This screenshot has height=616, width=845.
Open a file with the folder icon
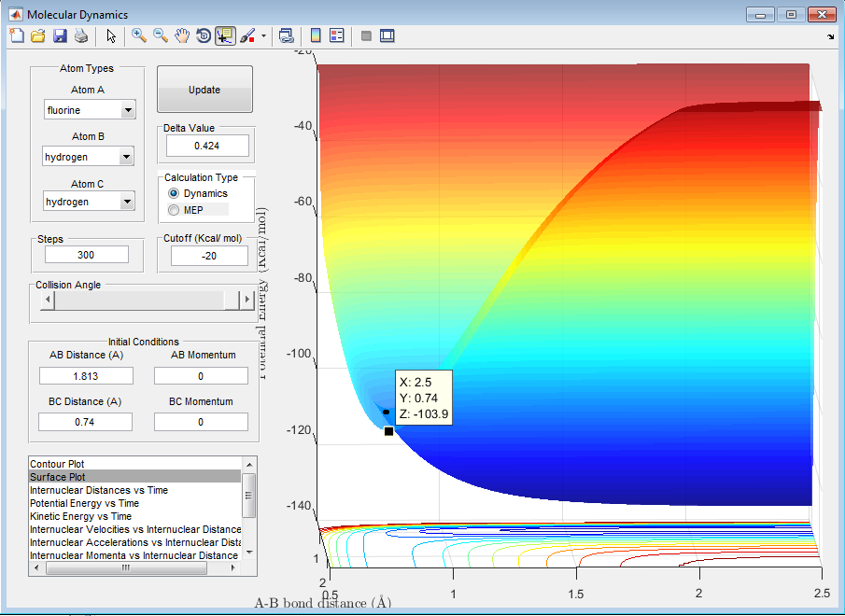37,35
